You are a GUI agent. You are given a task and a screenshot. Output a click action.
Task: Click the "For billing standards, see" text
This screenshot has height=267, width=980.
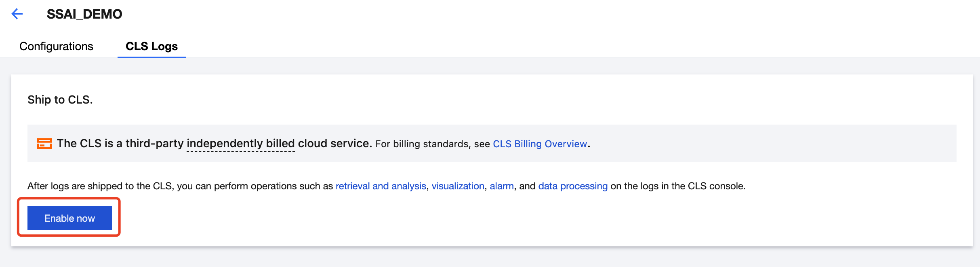(x=432, y=144)
